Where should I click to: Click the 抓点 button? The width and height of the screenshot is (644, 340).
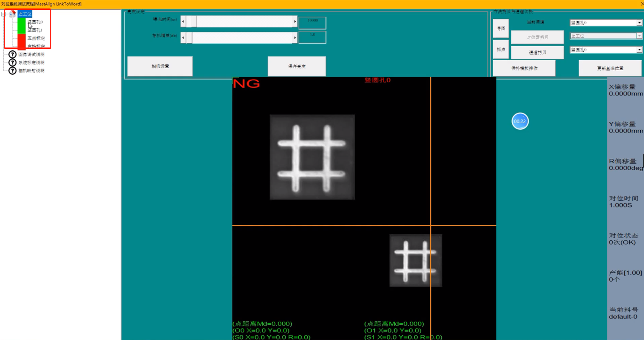501,49
